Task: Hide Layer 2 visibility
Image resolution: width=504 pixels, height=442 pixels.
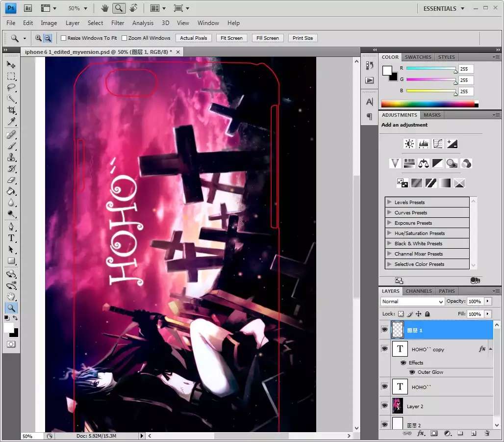Action: tap(384, 405)
